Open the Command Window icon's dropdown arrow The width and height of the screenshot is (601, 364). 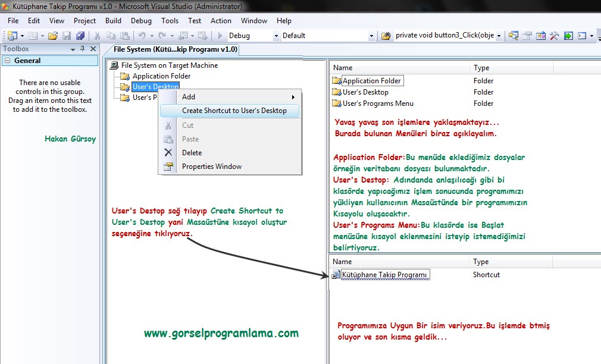click(592, 36)
